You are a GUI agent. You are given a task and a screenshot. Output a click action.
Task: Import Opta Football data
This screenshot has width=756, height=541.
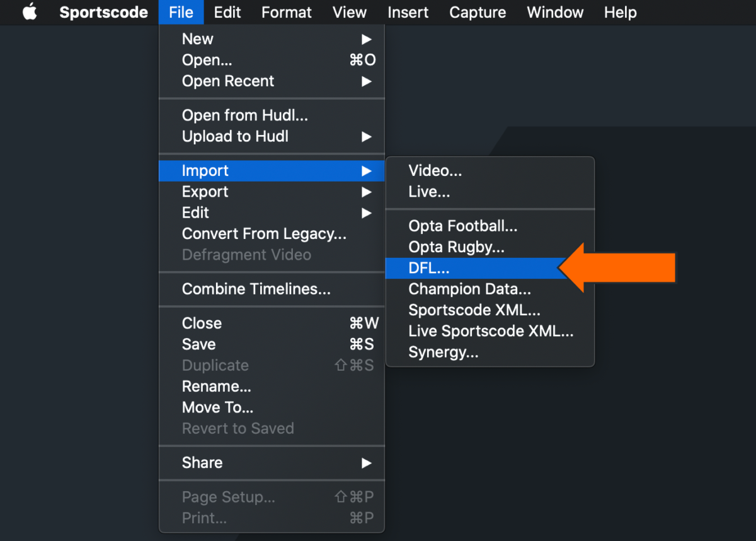(x=463, y=225)
